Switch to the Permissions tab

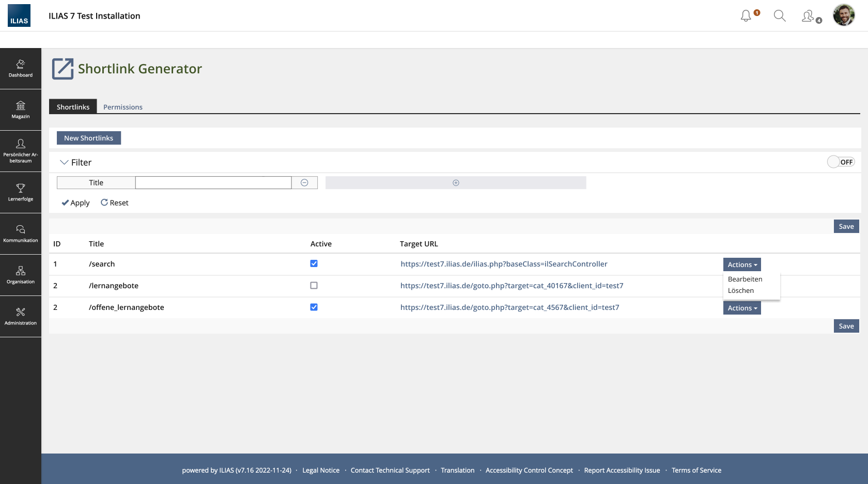click(x=122, y=107)
